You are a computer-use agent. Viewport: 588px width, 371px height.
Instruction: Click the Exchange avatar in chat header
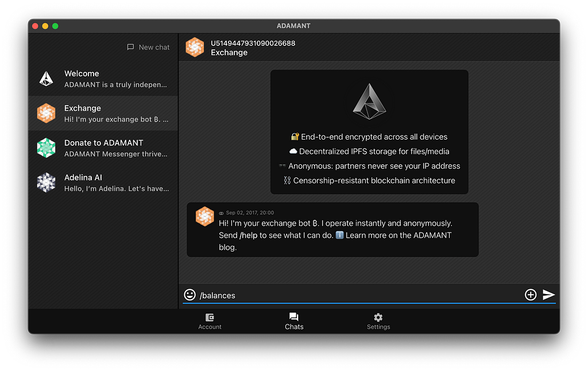click(x=195, y=47)
